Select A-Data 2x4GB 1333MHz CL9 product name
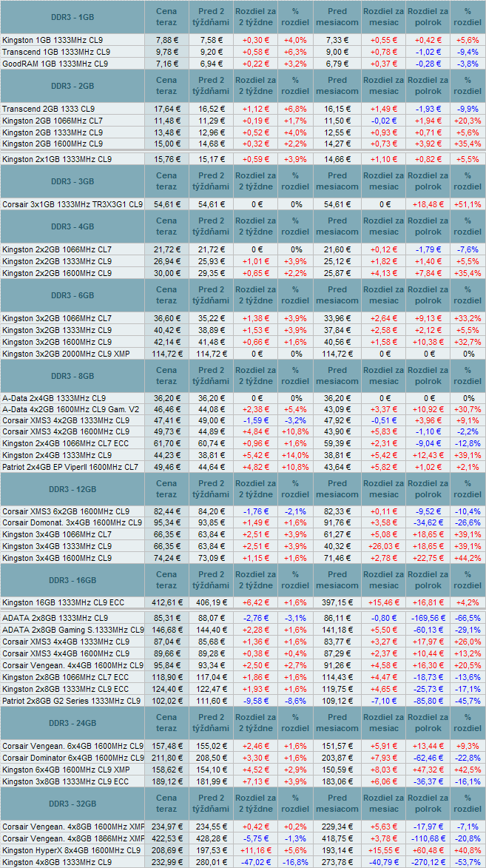This screenshot has height=868, width=486. (54, 399)
